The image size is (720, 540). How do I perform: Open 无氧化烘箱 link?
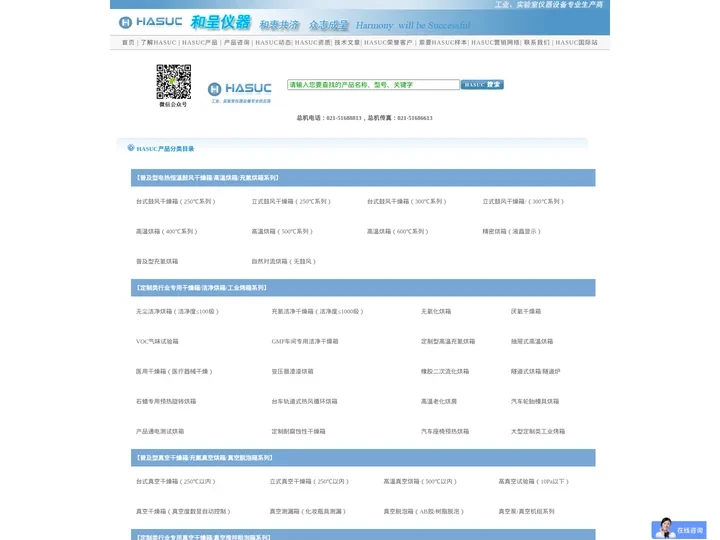[x=436, y=311]
